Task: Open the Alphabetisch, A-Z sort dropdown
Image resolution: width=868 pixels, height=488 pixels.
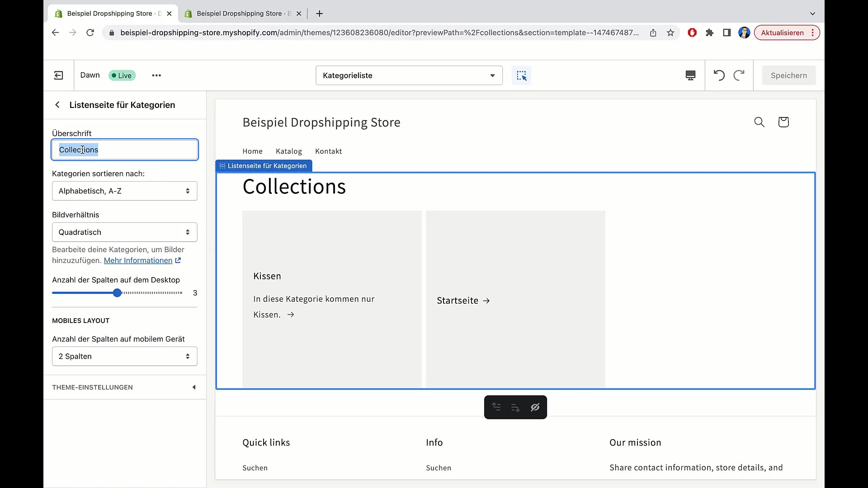Action: click(x=125, y=191)
